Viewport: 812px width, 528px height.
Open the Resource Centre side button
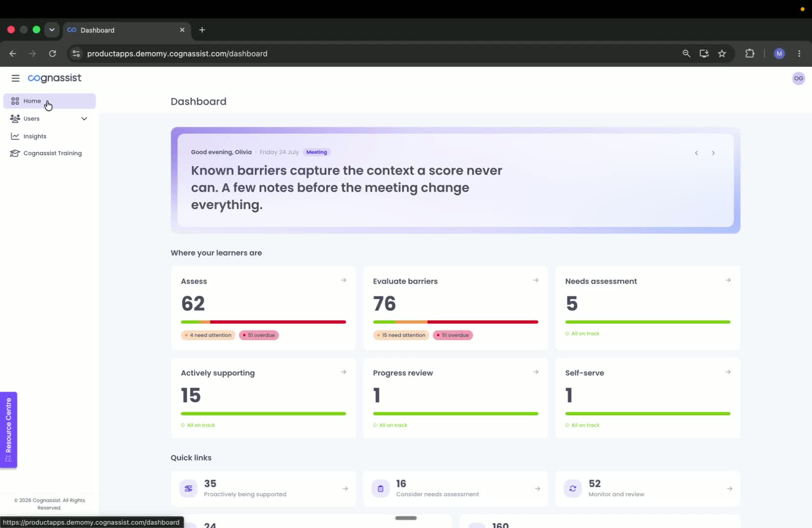8,430
